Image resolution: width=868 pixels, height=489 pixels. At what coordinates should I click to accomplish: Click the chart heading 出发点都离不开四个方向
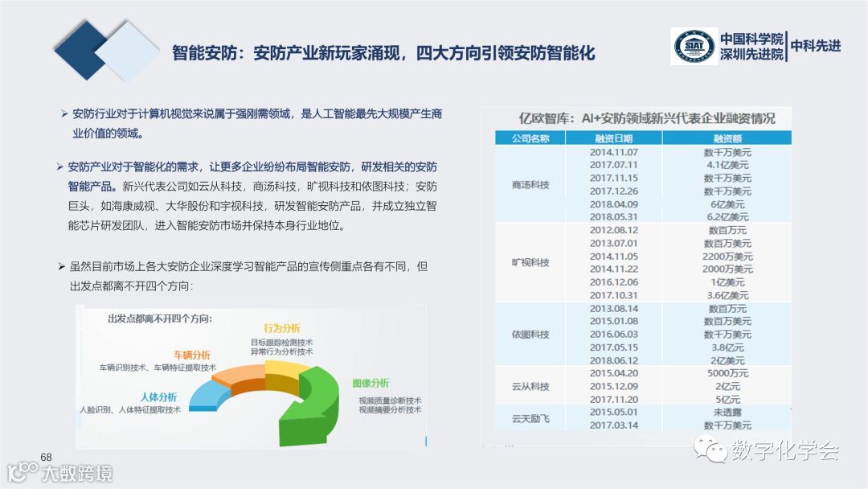(x=160, y=318)
